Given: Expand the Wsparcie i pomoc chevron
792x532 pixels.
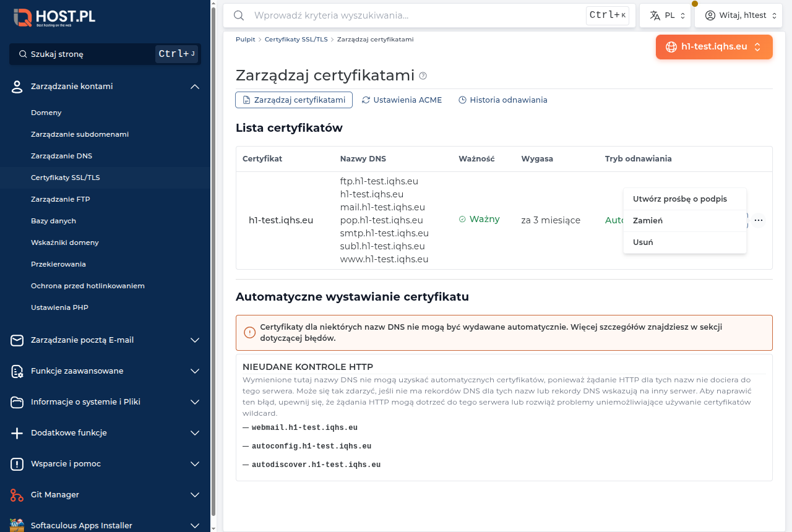Looking at the screenshot, I should [195, 464].
